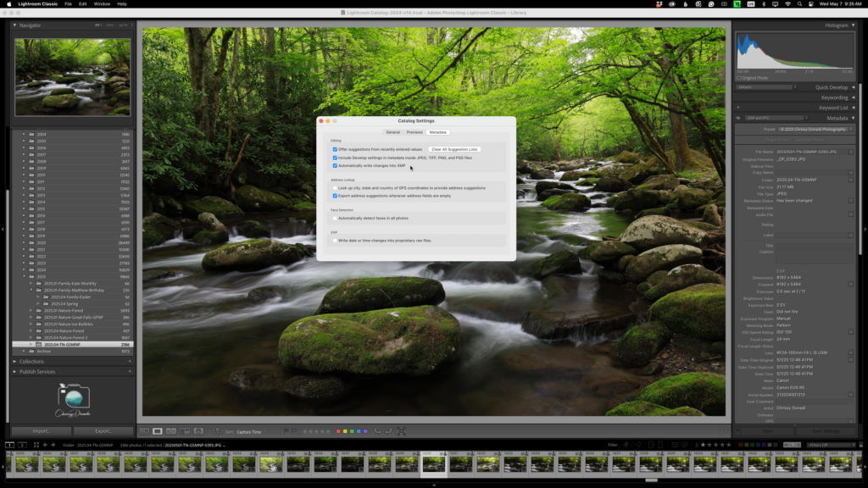Enable lookup of GPS coordinates for address suggestions
The width and height of the screenshot is (868, 488).
pyautogui.click(x=335, y=188)
